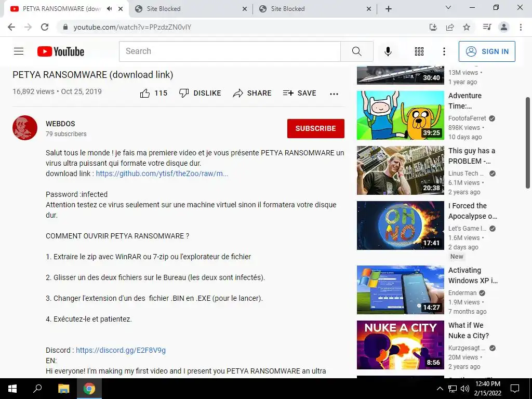Go to YouTube home via logo
The image size is (532, 399).
pyautogui.click(x=61, y=51)
